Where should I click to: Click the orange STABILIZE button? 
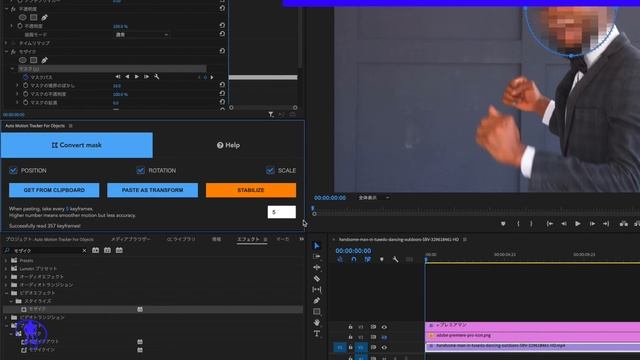[x=251, y=190]
